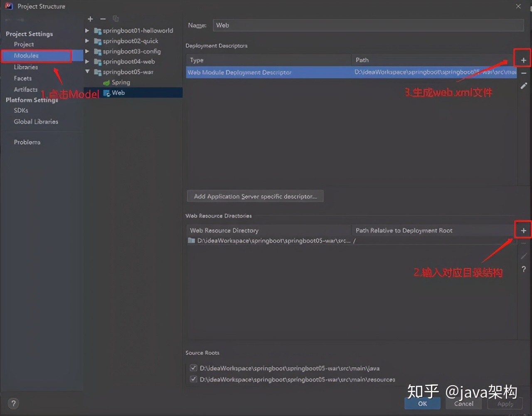This screenshot has width=532, height=416.
Task: Focus the Name input field containing Web
Action: [368, 25]
